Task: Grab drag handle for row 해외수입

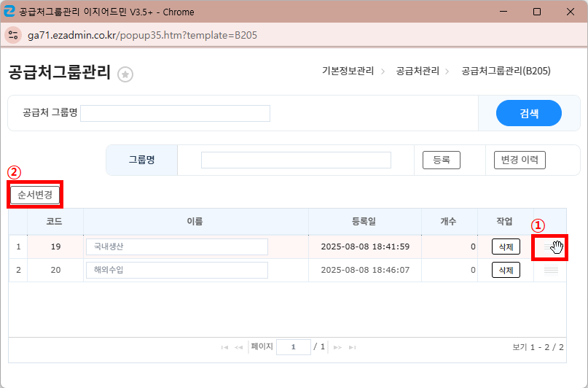Action: pos(551,271)
